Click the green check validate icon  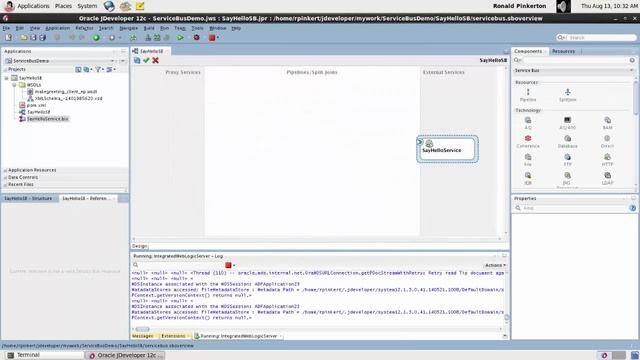click(x=146, y=60)
